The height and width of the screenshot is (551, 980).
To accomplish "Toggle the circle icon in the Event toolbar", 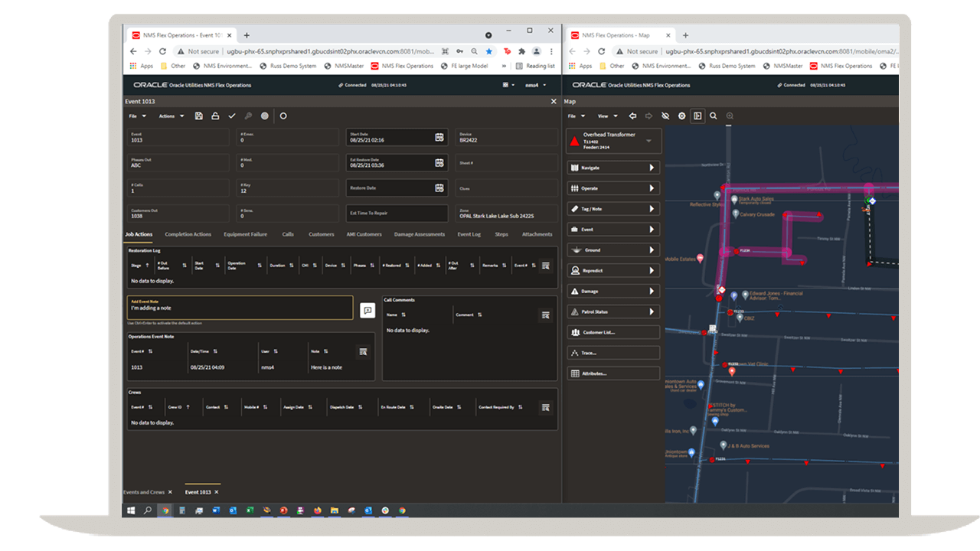I will 283,116.
